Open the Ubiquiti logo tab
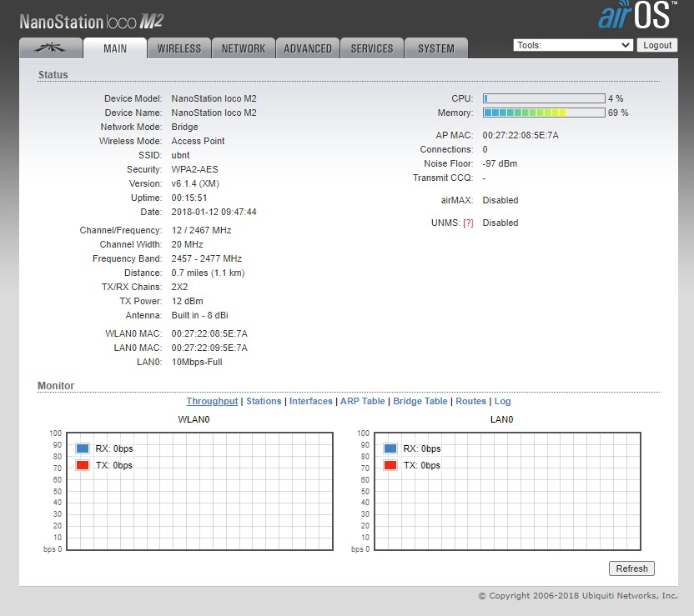This screenshot has width=694, height=616. tap(51, 48)
